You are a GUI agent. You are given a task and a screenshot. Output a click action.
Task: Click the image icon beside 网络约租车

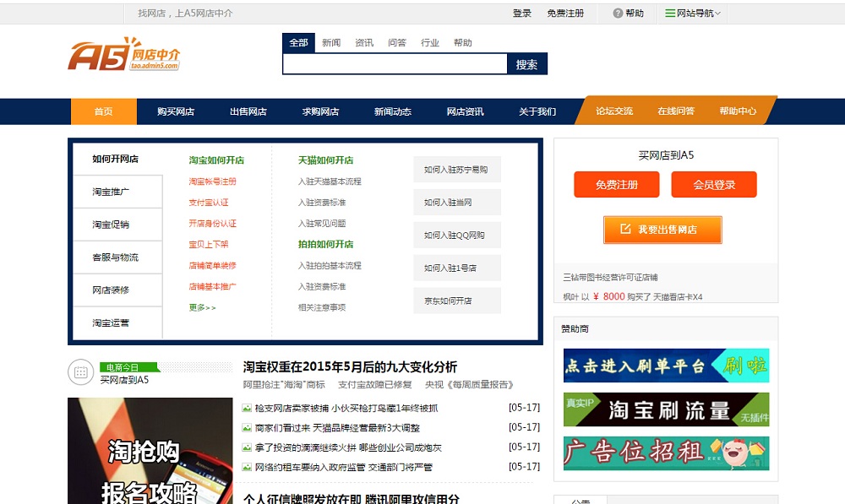click(x=247, y=468)
